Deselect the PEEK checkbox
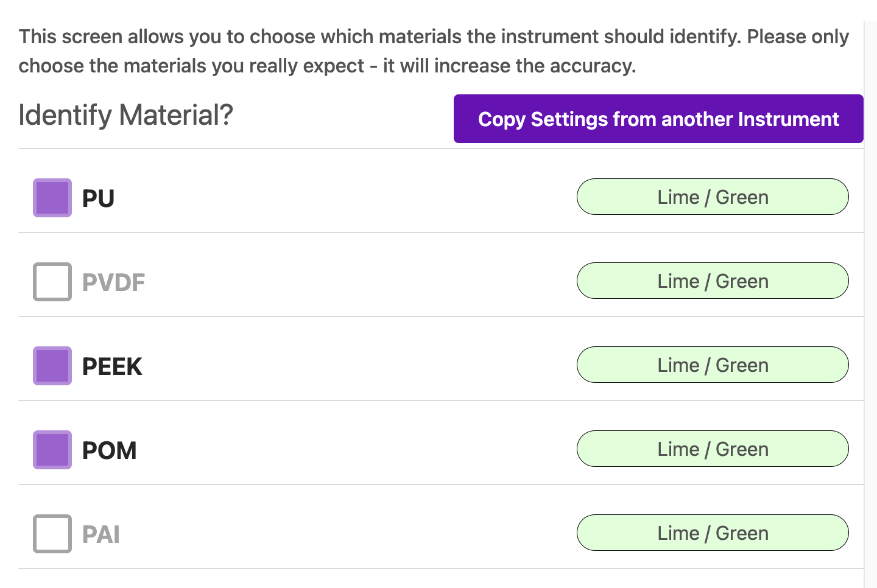 pos(52,366)
